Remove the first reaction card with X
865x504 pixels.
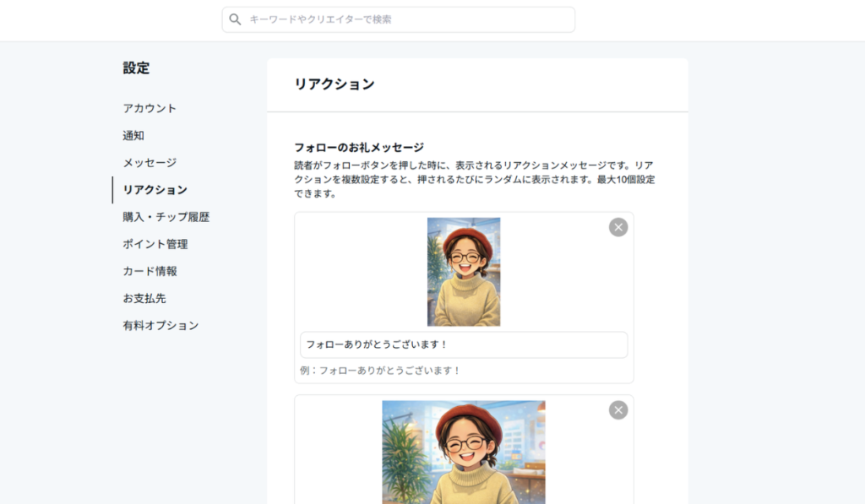tap(618, 227)
